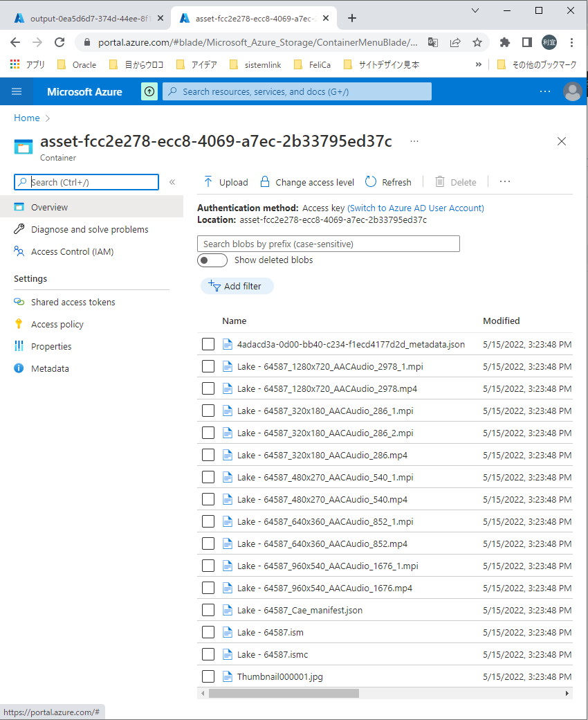Refresh the blob list
This screenshot has width=588, height=720.
tap(389, 182)
